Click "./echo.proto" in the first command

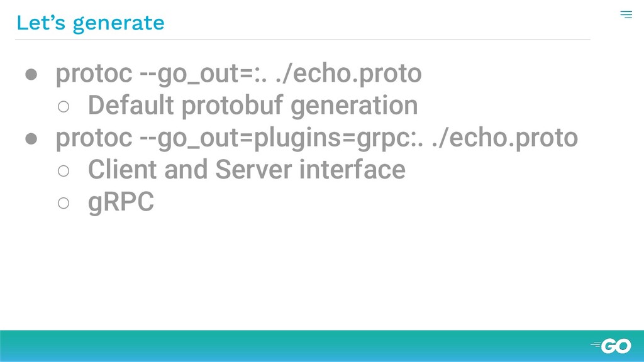pyautogui.click(x=348, y=74)
